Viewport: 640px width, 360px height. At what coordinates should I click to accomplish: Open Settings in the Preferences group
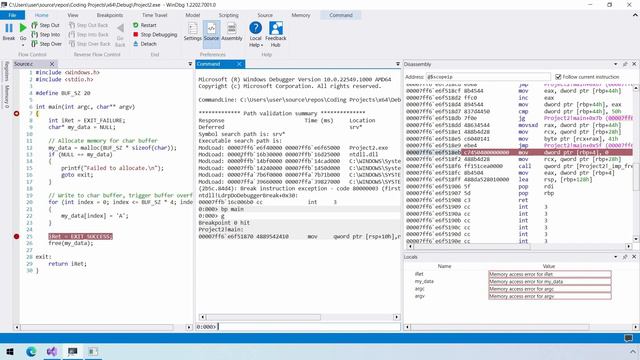click(x=192, y=31)
